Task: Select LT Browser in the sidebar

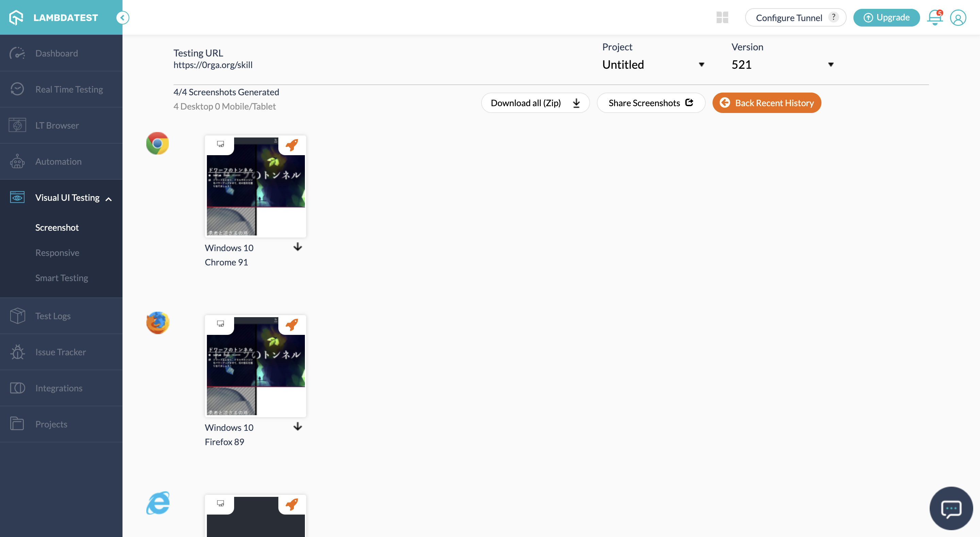Action: point(61,125)
